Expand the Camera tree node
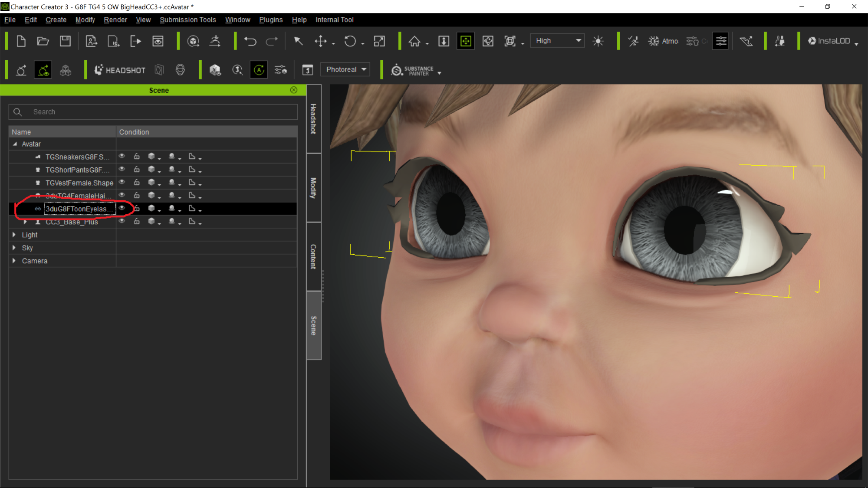The image size is (868, 488). (14, 261)
